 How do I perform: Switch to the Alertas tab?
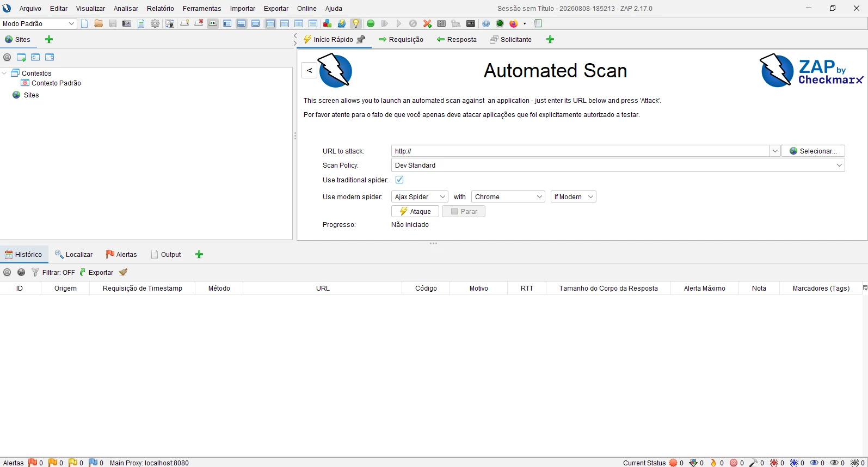121,254
